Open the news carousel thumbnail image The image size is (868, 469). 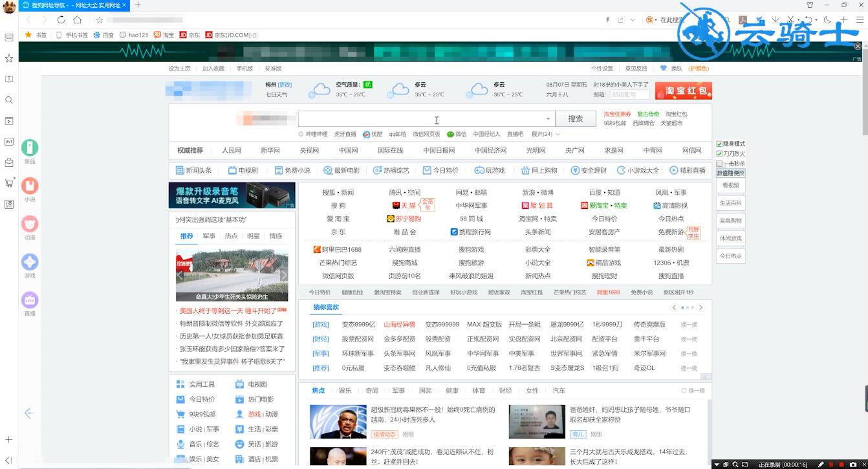[x=232, y=276]
